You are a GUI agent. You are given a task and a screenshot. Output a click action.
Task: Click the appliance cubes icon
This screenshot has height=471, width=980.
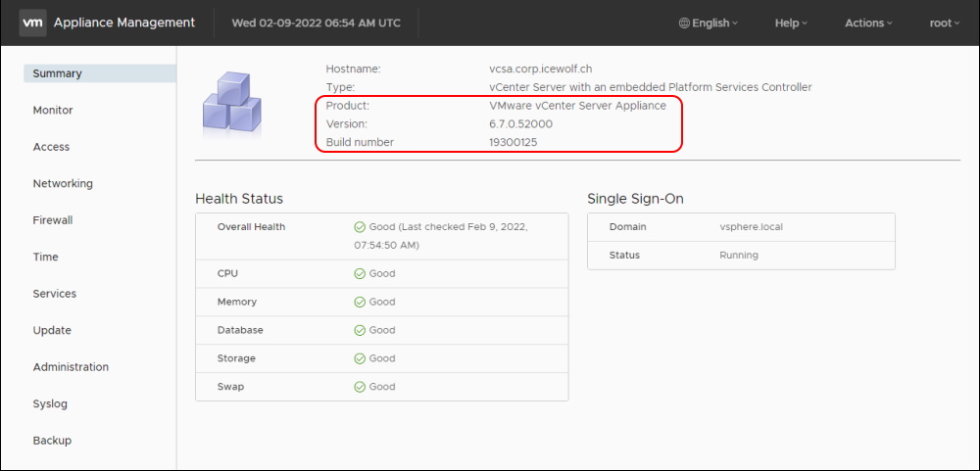pos(232,103)
